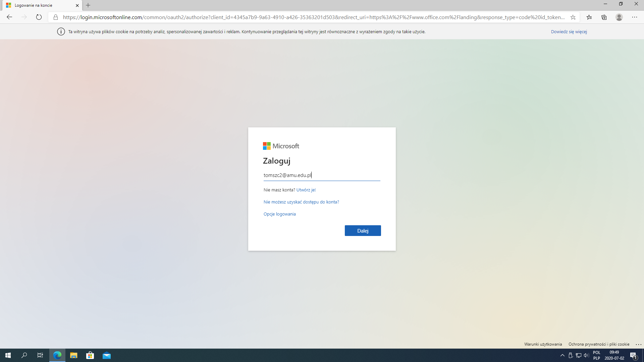Show hidden system tray icons chevron

[562, 355]
